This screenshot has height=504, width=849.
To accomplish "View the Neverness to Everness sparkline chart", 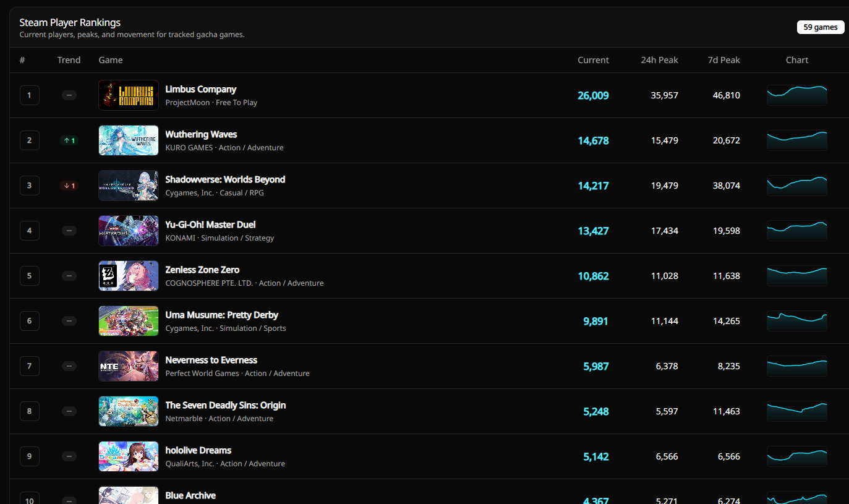I will pos(797,366).
